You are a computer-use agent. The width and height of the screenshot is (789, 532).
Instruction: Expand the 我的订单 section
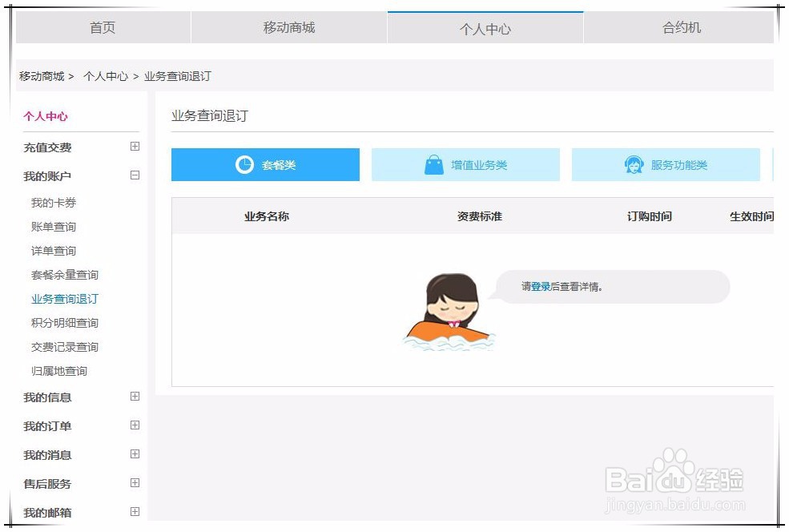[x=135, y=425]
